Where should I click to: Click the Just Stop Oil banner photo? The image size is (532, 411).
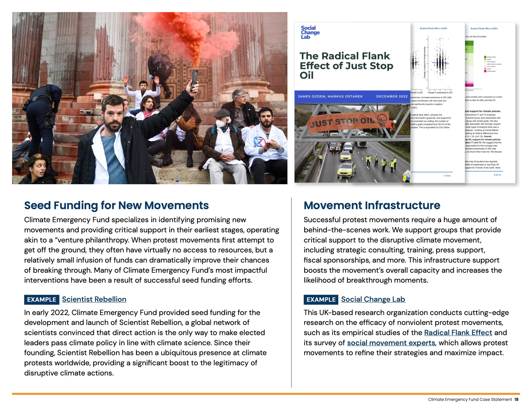pyautogui.click(x=352, y=143)
